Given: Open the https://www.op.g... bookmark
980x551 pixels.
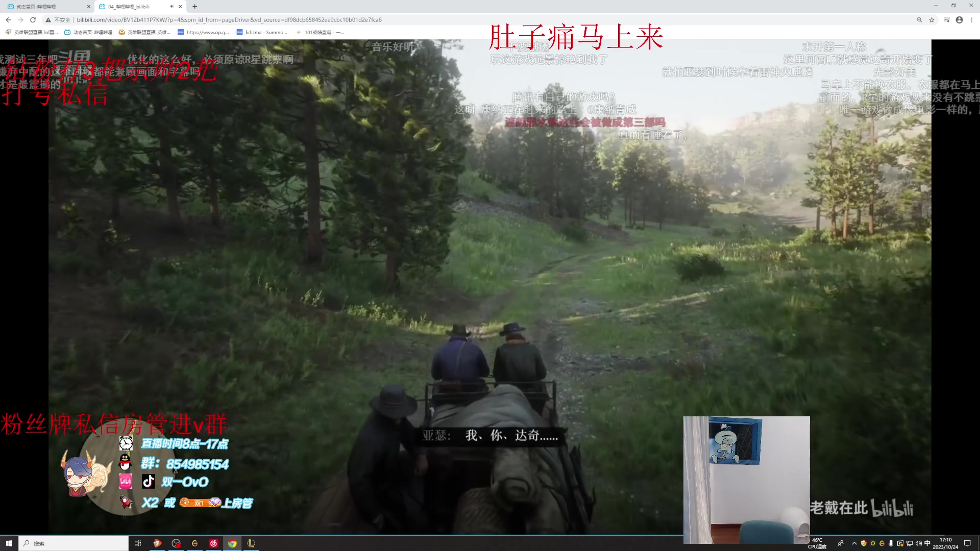Looking at the screenshot, I should [x=203, y=32].
